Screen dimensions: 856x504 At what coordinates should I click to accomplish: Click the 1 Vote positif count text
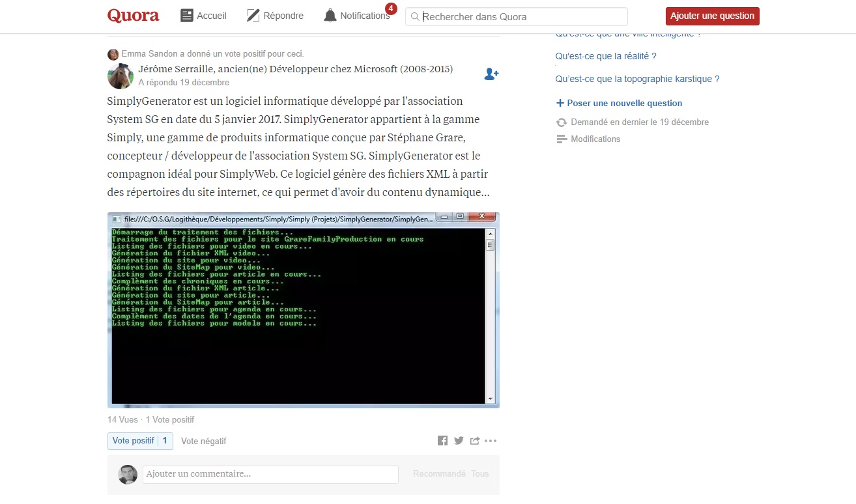pos(170,420)
